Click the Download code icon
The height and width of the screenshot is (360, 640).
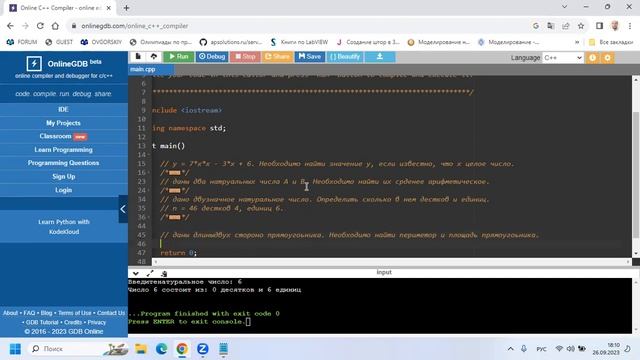tap(380, 57)
